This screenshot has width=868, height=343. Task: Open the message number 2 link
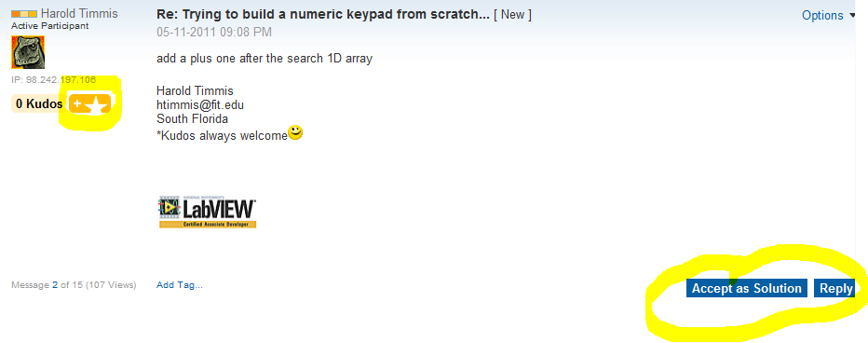point(55,285)
